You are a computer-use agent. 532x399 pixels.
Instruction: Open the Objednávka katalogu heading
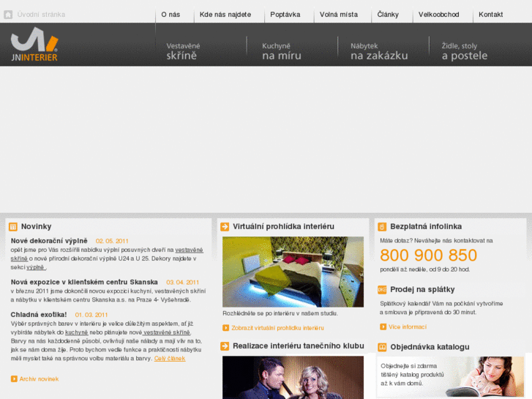pos(430,347)
